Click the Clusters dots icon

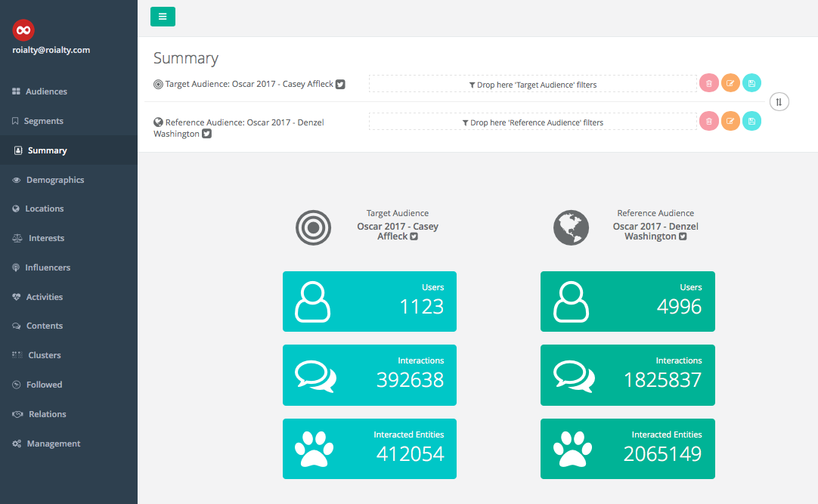coord(17,355)
